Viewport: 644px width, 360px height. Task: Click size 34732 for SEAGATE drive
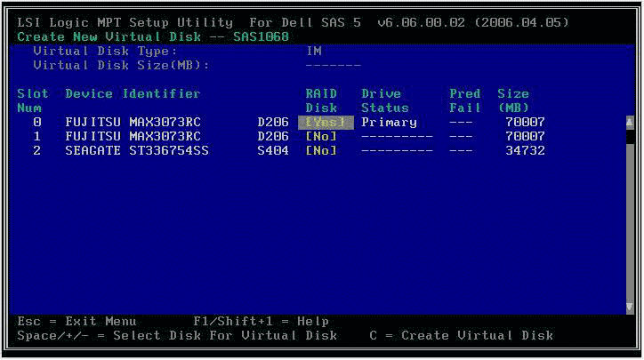coord(526,150)
